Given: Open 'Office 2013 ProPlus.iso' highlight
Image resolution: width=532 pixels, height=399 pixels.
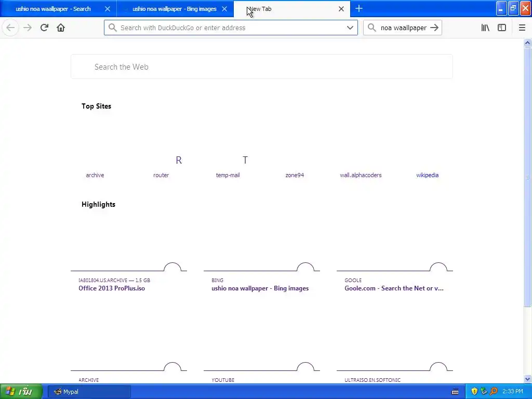Looking at the screenshot, I should (x=112, y=288).
